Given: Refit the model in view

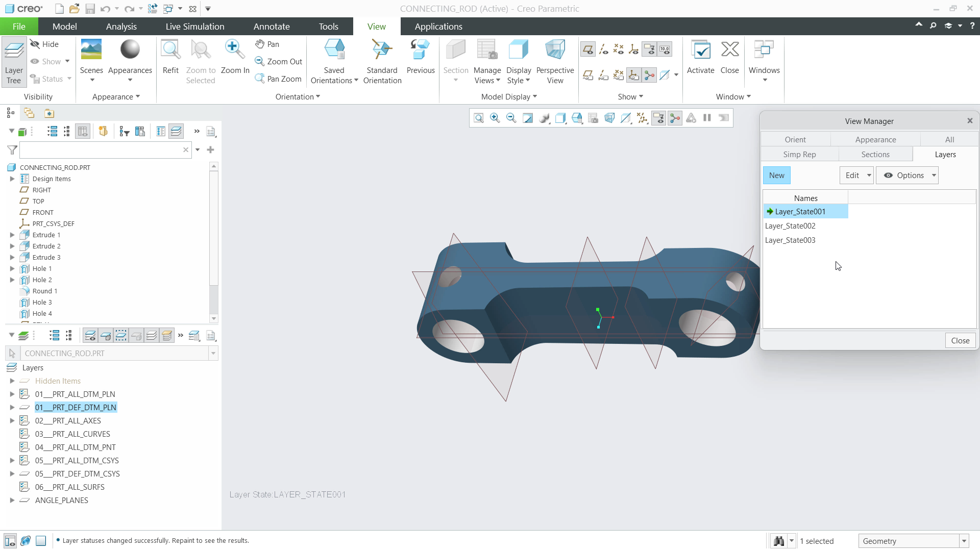Looking at the screenshot, I should 170,57.
